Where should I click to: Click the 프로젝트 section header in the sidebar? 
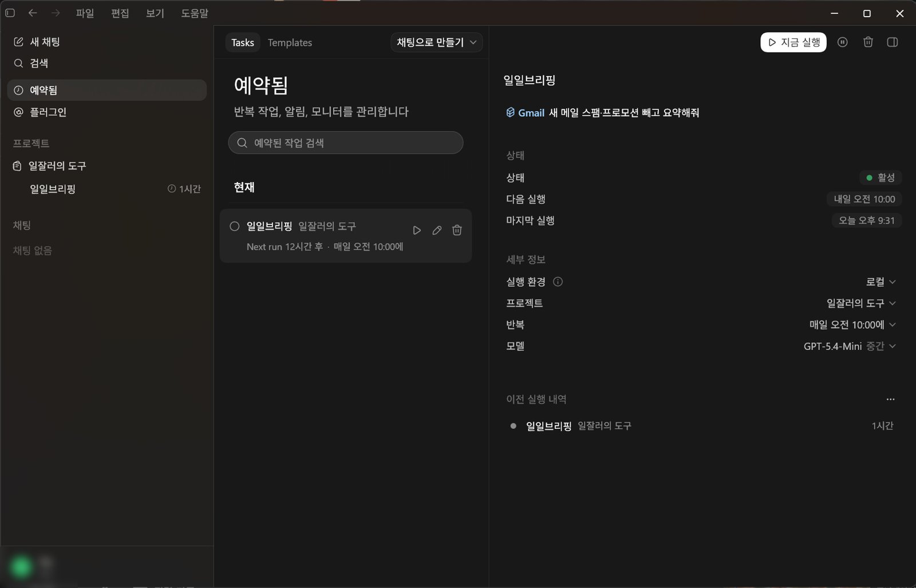(31, 143)
